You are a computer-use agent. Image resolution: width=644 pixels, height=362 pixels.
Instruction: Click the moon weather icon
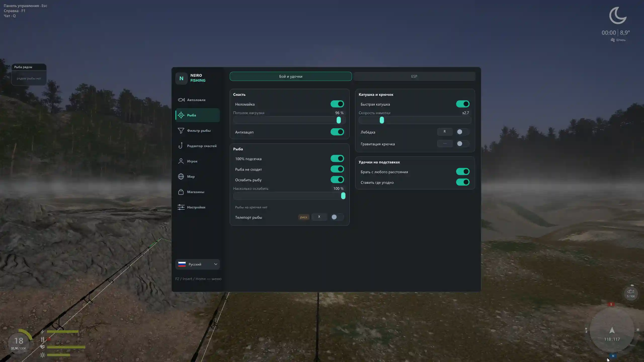[x=618, y=15]
